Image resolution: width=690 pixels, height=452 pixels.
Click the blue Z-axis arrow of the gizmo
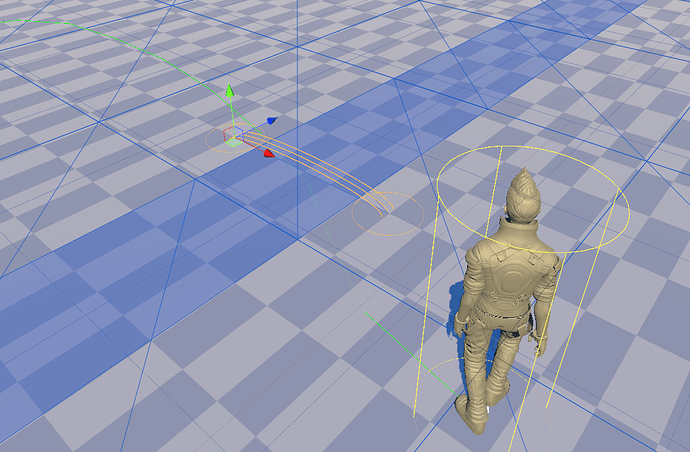tap(272, 120)
